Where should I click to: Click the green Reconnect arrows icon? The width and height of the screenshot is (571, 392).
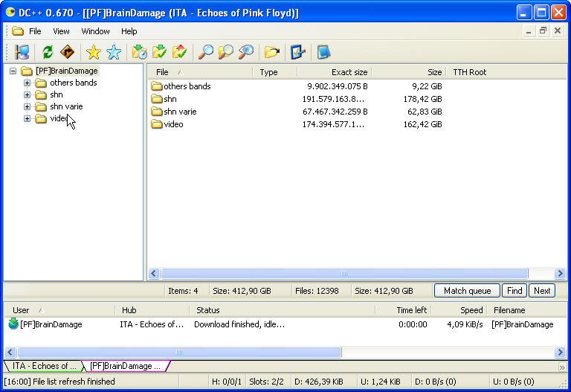pyautogui.click(x=48, y=52)
